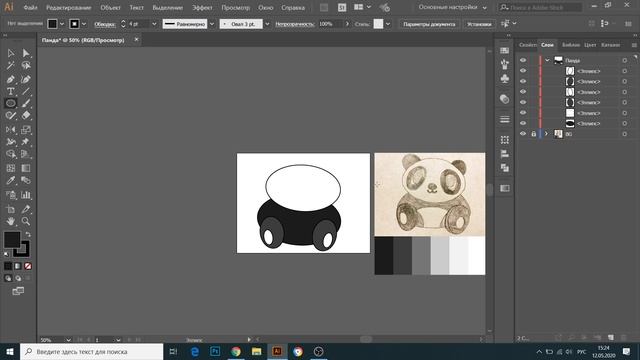
Task: Open the Symbols panel (club icon)
Action: (504, 78)
